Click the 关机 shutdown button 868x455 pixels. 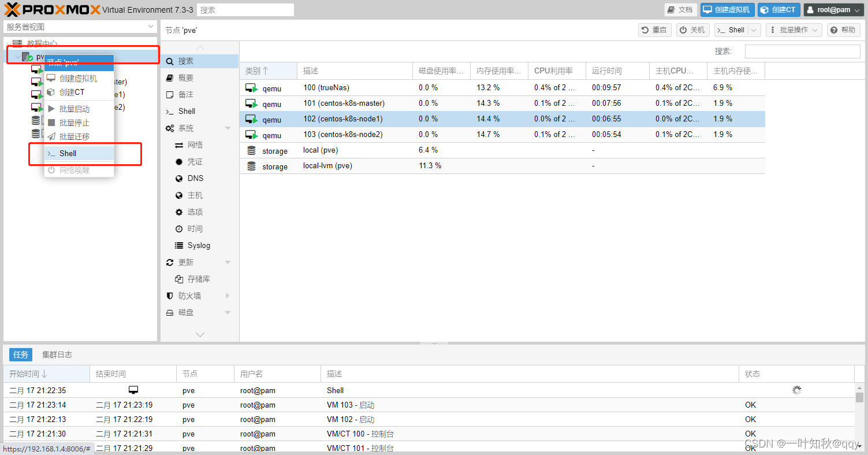tap(692, 30)
